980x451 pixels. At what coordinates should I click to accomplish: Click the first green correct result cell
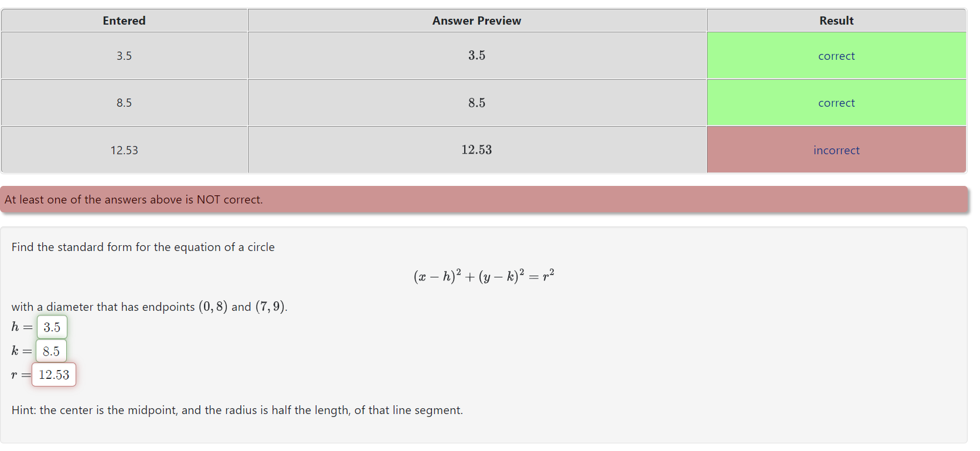pos(836,56)
